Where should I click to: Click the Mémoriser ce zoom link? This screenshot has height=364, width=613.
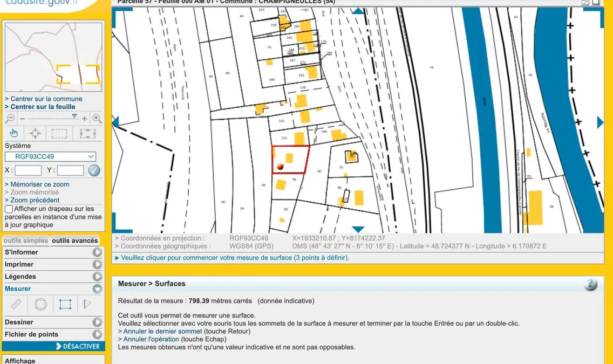[37, 184]
